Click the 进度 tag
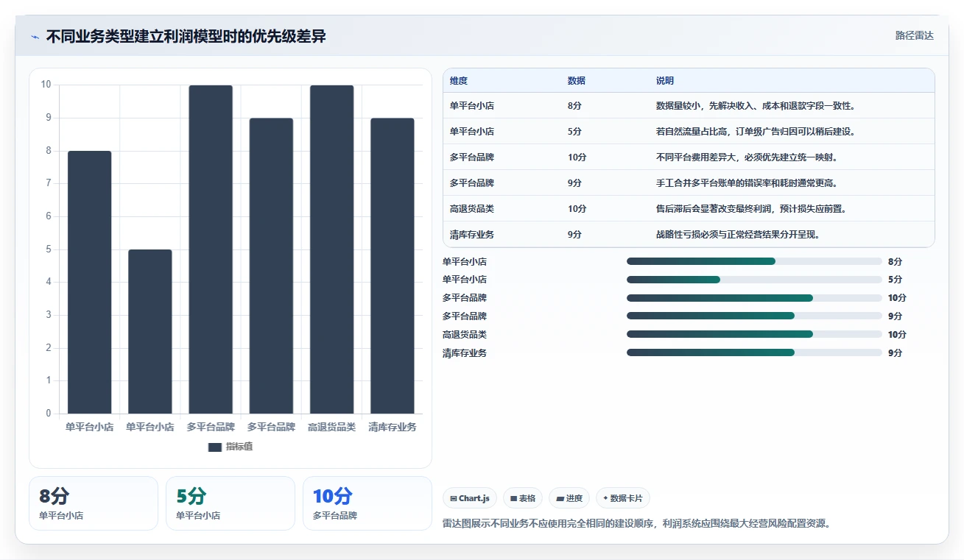The width and height of the screenshot is (964, 560). (569, 498)
